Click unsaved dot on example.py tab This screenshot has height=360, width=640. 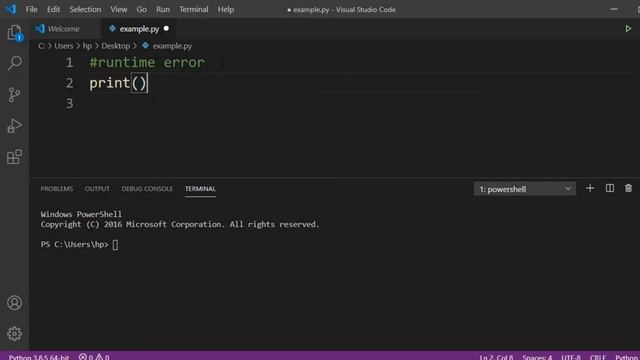tap(166, 29)
